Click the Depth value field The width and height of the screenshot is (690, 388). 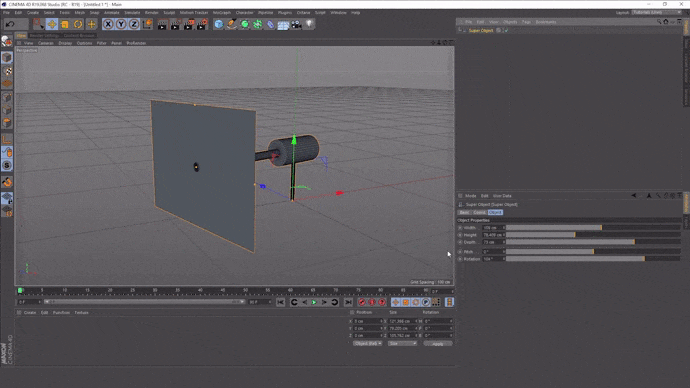[493, 242]
